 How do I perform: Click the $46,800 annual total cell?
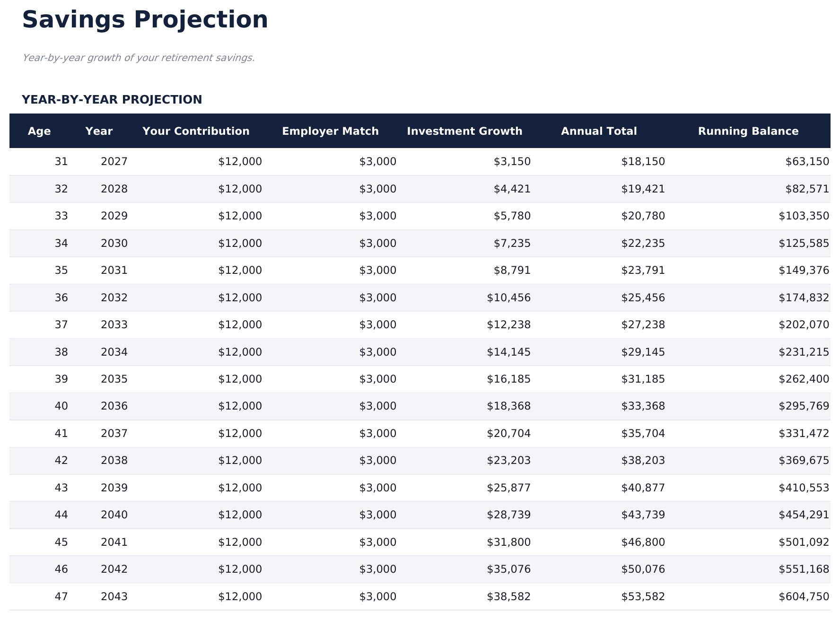pos(643,542)
